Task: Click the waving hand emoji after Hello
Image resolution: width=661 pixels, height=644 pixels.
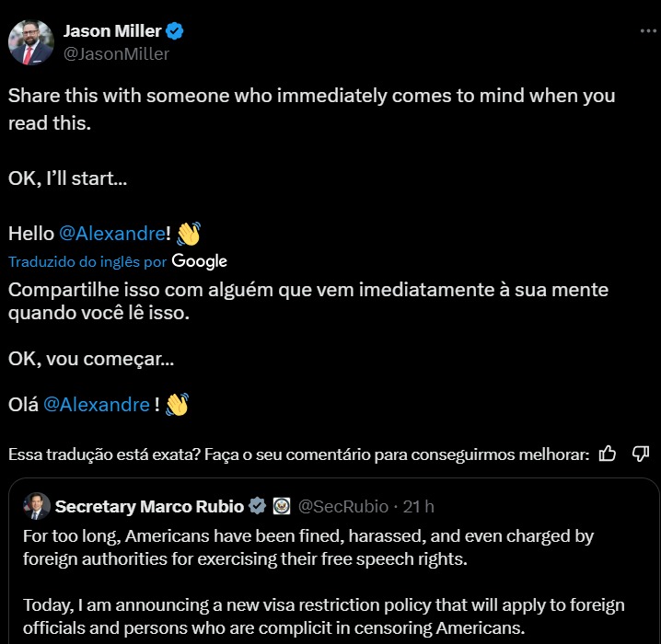Action: [x=188, y=234]
